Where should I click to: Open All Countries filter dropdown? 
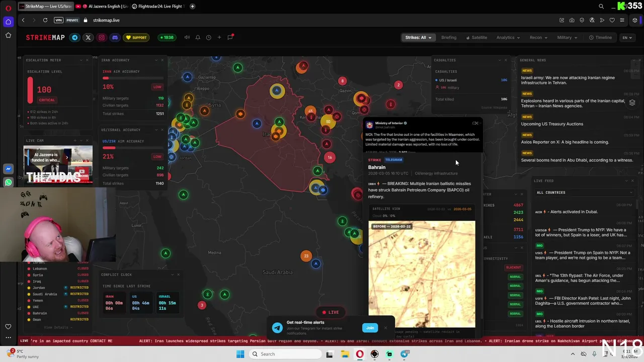point(584,193)
